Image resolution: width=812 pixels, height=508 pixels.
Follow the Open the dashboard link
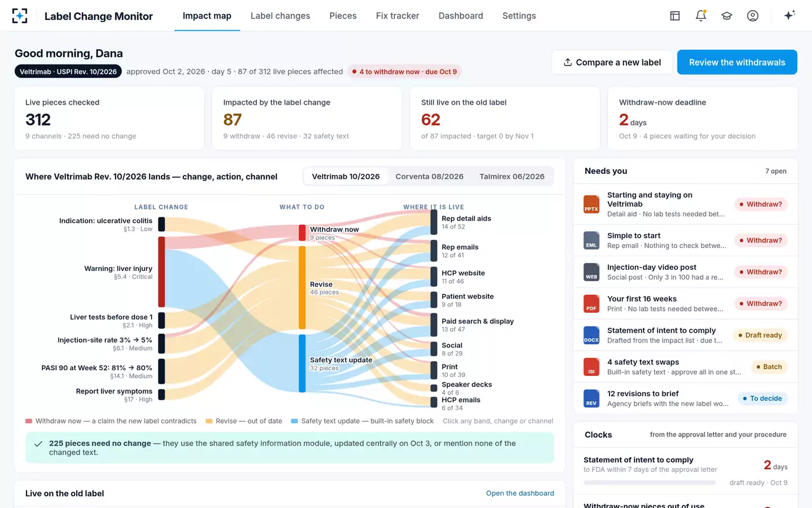[x=520, y=493]
